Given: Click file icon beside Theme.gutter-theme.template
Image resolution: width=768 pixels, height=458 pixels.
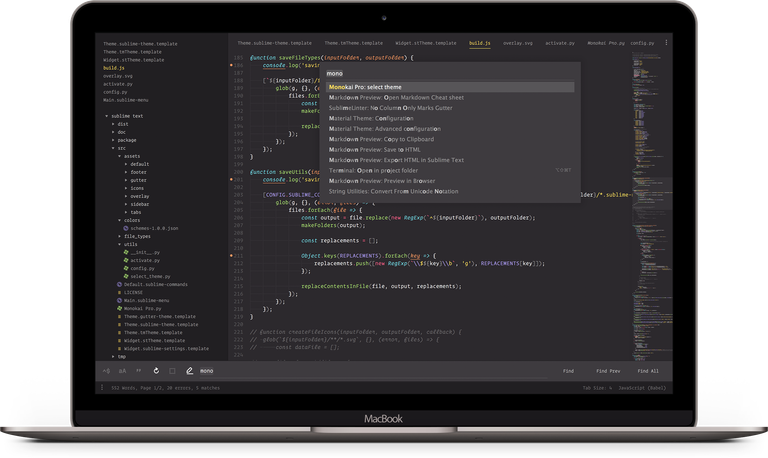Looking at the screenshot, I should pyautogui.click(x=120, y=316).
